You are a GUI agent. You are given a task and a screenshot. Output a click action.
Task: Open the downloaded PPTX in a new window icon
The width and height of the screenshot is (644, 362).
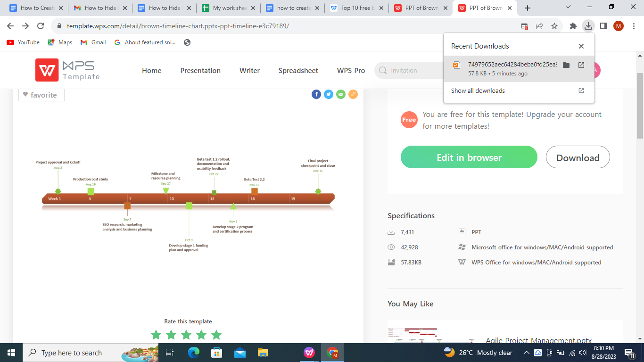(581, 65)
